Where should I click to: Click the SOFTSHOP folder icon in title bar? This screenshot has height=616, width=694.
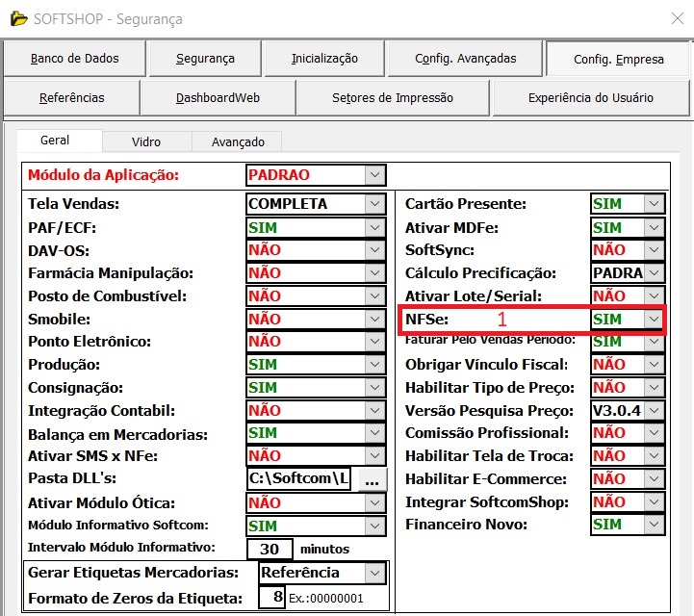tap(18, 19)
